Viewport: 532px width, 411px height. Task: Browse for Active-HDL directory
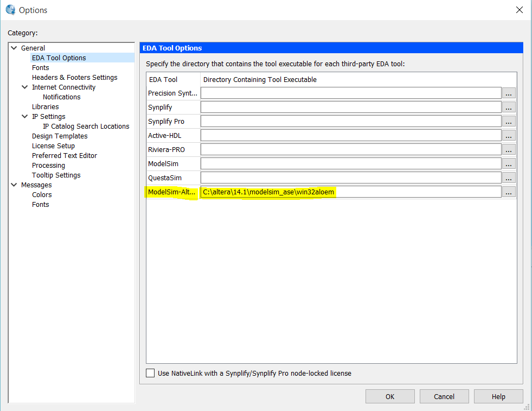coord(509,136)
